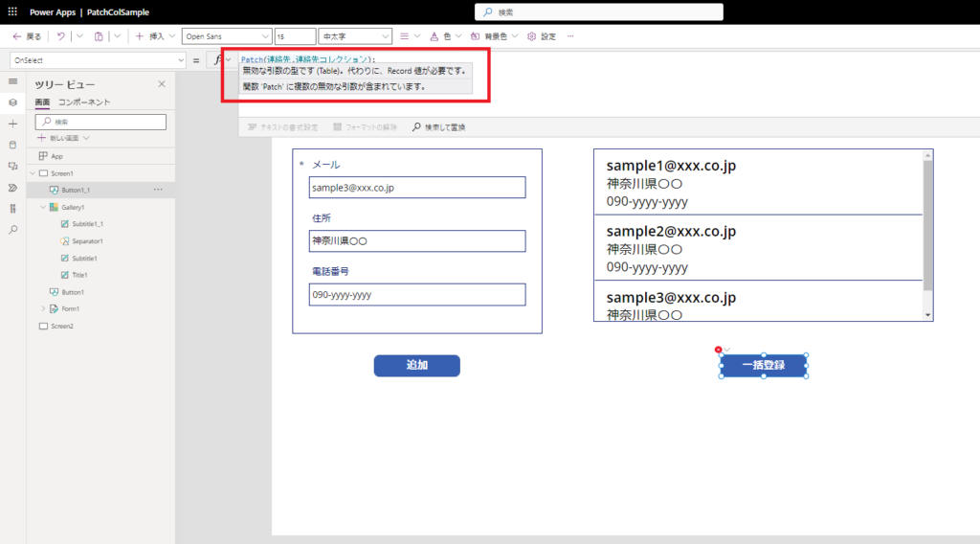
Task: Open 設定 settings gear
Action: tap(542, 36)
